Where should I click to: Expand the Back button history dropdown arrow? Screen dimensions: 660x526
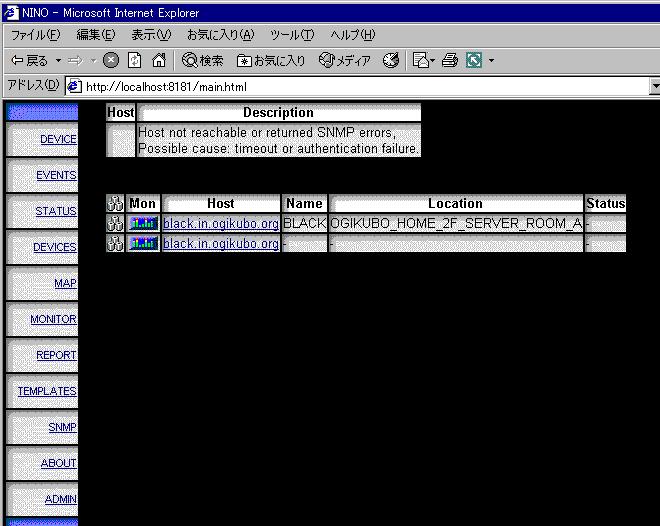59,61
